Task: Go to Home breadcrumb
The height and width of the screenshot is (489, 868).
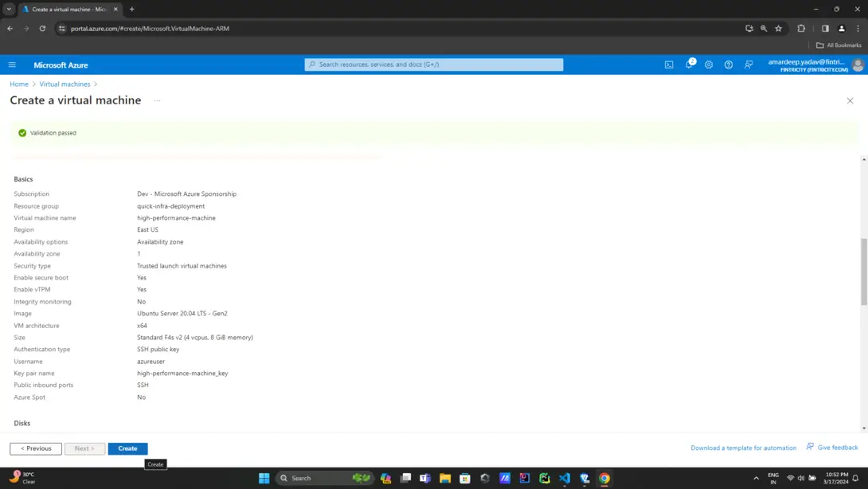Action: coord(19,84)
